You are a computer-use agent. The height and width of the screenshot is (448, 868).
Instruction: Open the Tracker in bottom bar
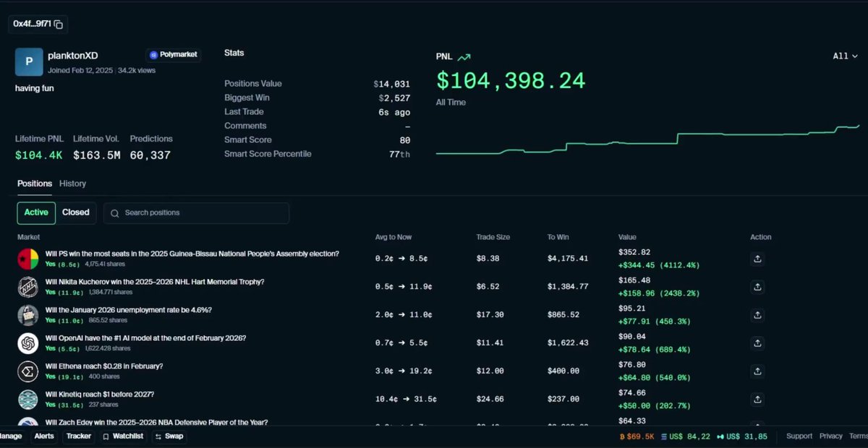pos(79,436)
